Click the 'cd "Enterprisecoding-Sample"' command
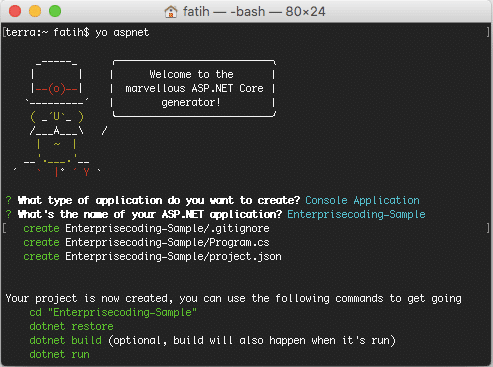Viewport: 493px width, 367px height. pos(113,312)
